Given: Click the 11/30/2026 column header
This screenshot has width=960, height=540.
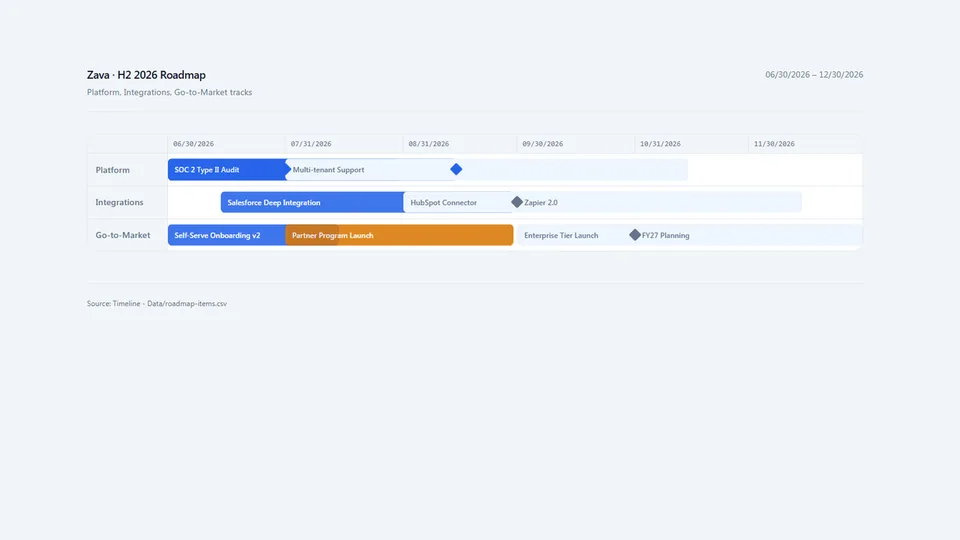Looking at the screenshot, I should coord(774,144).
